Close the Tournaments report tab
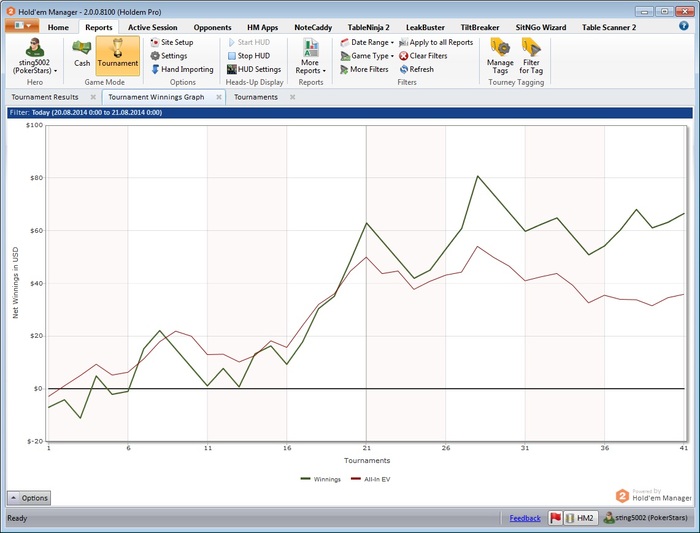 click(292, 97)
